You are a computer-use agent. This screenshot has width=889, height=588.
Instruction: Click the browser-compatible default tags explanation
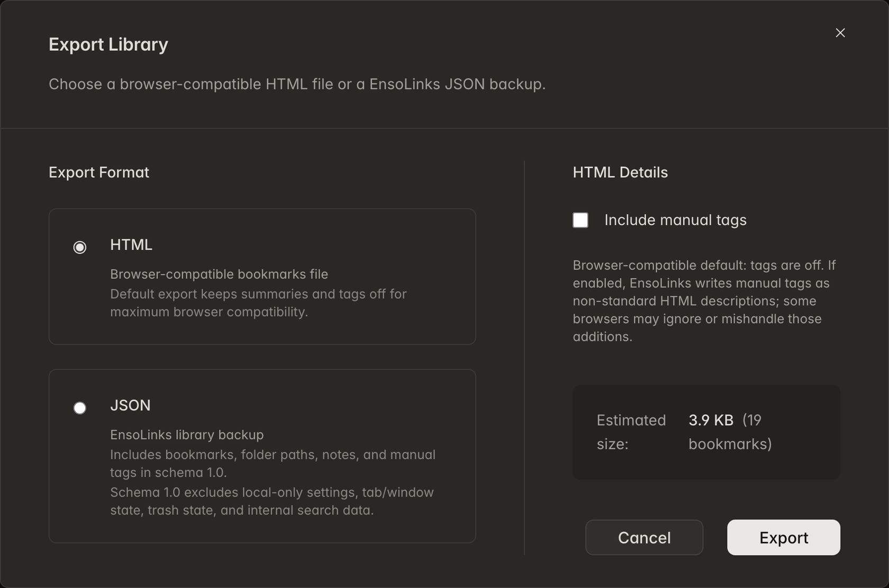click(x=705, y=301)
